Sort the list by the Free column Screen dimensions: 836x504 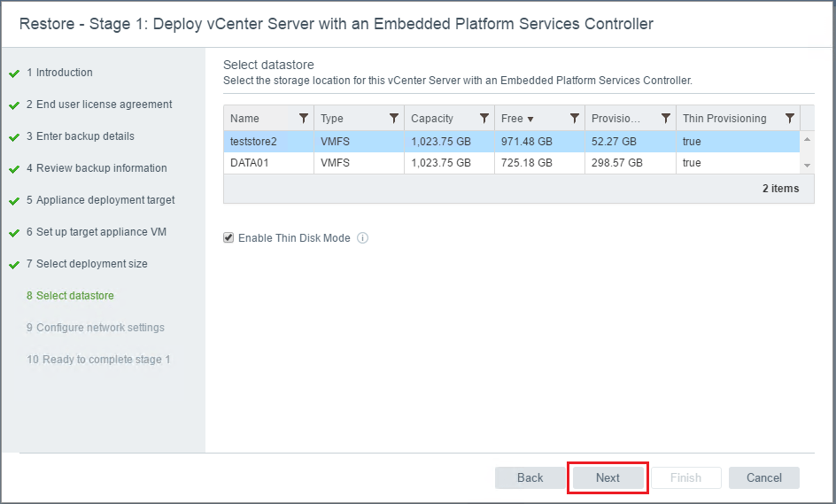pos(517,119)
